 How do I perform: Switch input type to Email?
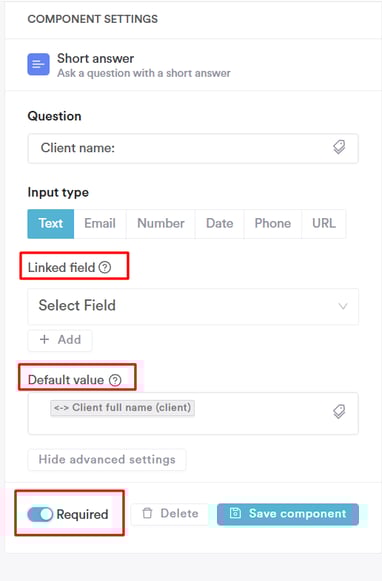coord(100,223)
